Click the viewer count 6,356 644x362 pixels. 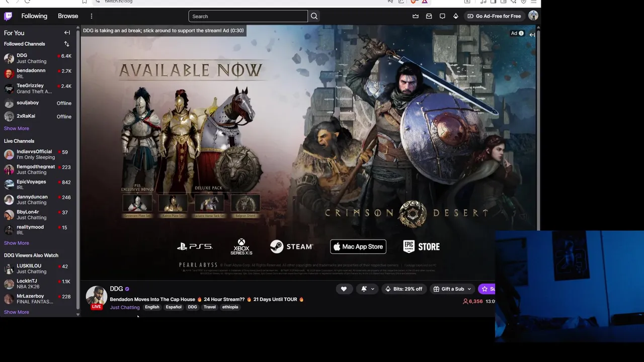pyautogui.click(x=472, y=301)
